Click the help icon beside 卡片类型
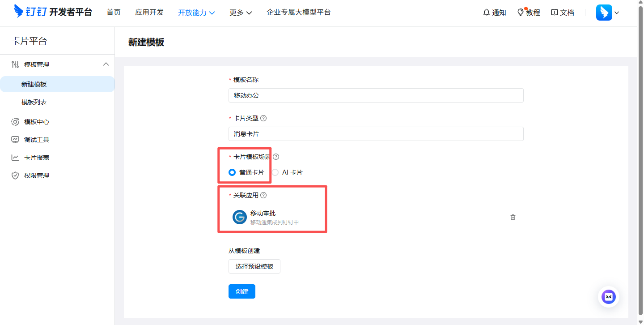 263,118
